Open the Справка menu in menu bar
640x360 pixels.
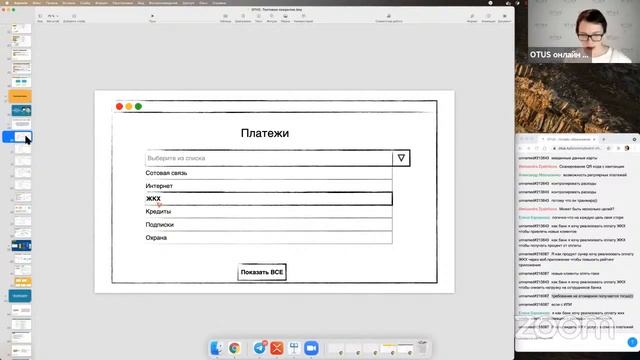(x=219, y=2)
